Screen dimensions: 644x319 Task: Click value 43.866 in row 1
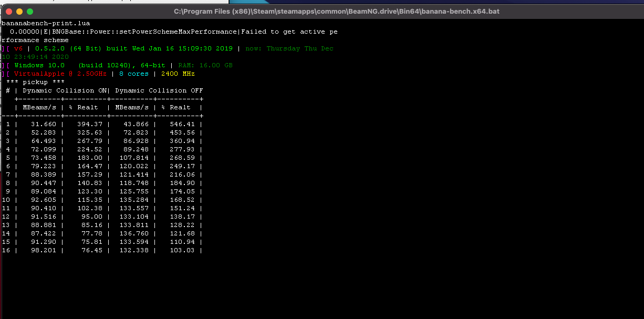tap(136, 124)
